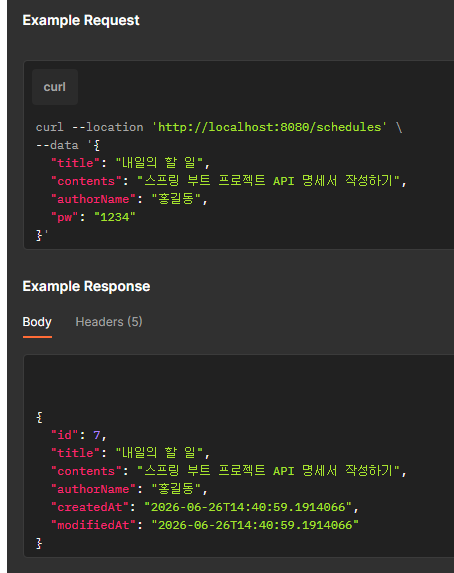Click the request title value "내일의 할 일"
454x573 pixels.
(x=159, y=163)
